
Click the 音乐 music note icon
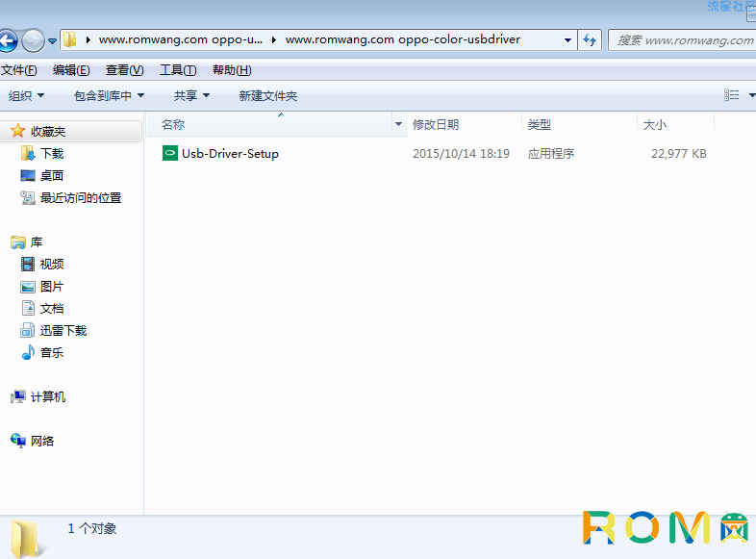(28, 352)
